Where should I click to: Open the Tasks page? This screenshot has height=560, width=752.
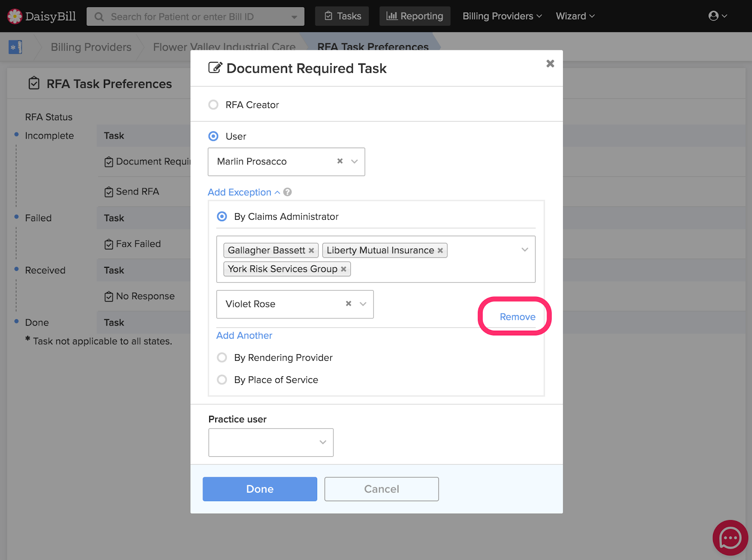click(x=342, y=16)
